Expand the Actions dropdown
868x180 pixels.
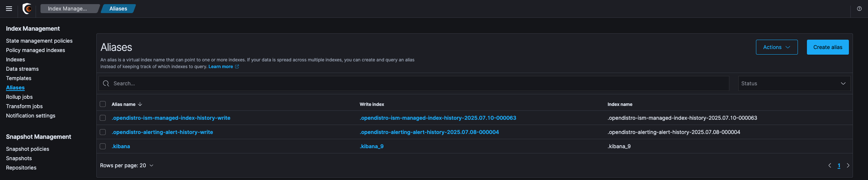[x=777, y=47]
